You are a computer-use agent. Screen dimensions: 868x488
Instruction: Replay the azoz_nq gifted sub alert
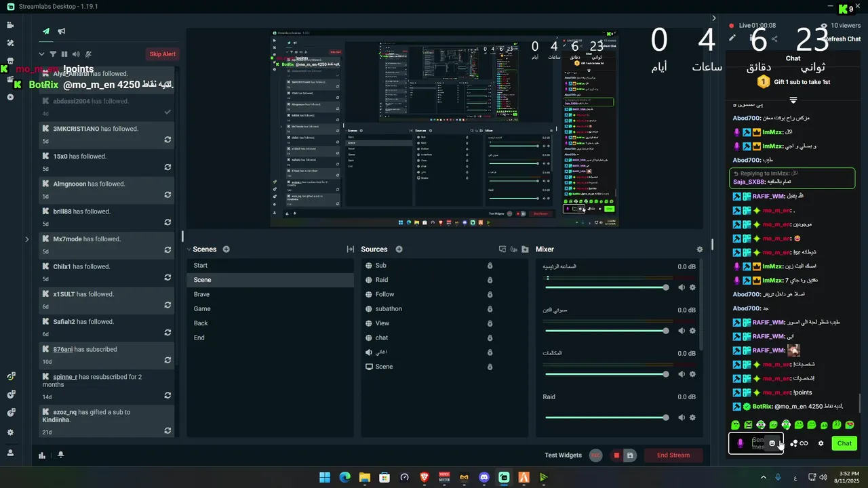167,431
